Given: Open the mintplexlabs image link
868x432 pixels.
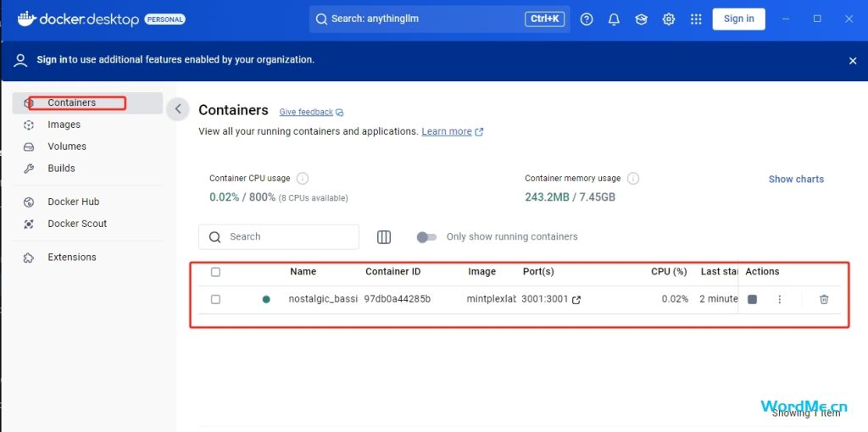Looking at the screenshot, I should tap(492, 299).
